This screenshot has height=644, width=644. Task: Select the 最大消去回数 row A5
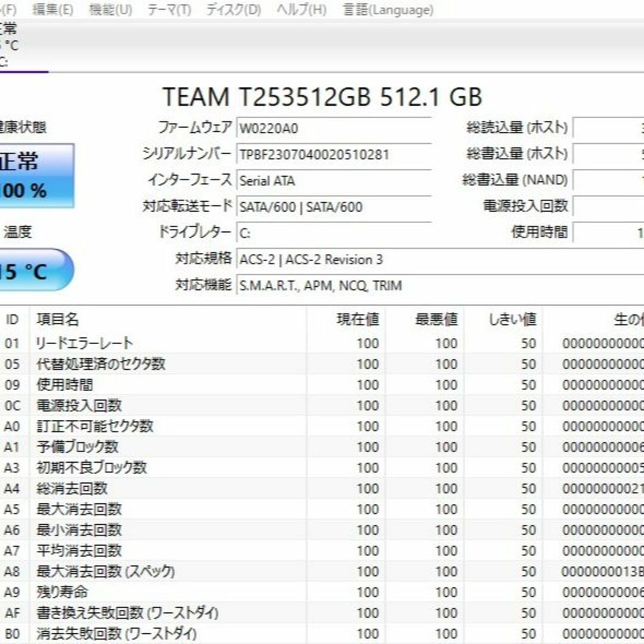click(x=322, y=509)
